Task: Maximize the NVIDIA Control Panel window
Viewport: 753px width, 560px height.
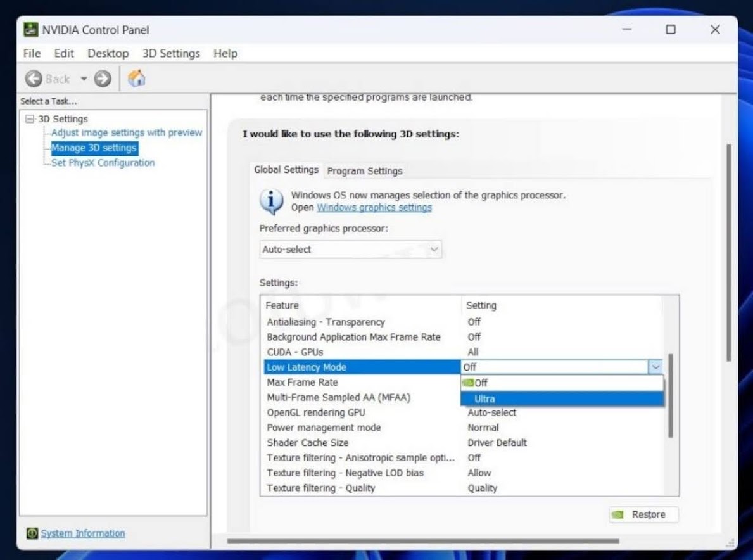Action: [x=671, y=30]
